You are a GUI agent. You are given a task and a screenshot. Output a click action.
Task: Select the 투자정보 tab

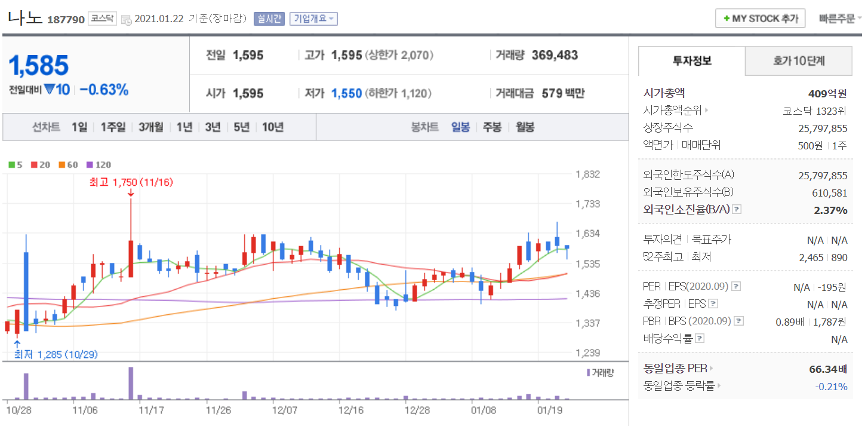(x=692, y=61)
